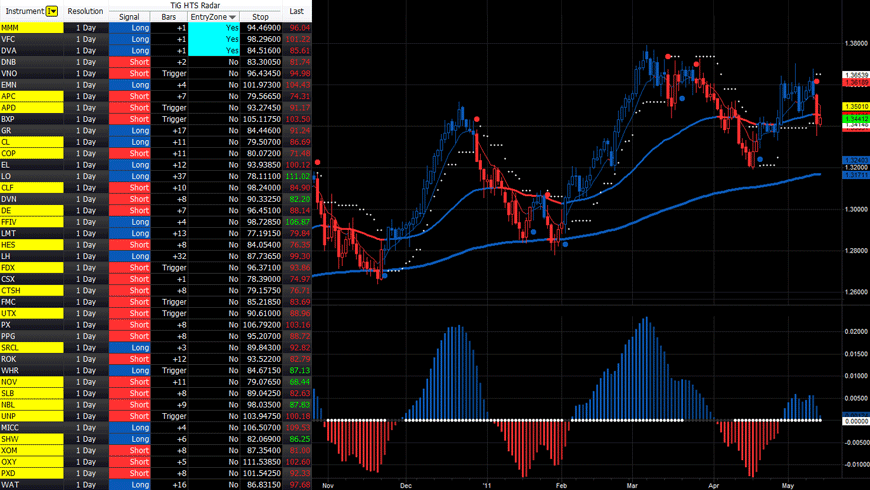The image size is (870, 490).
Task: Click the Mar label on time axis
Action: coord(632,485)
